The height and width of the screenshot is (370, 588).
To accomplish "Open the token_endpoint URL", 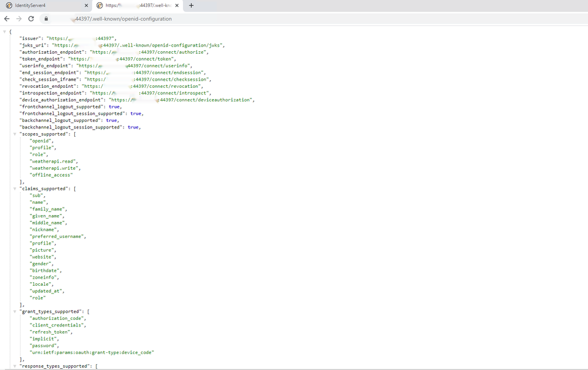I will [x=121, y=59].
